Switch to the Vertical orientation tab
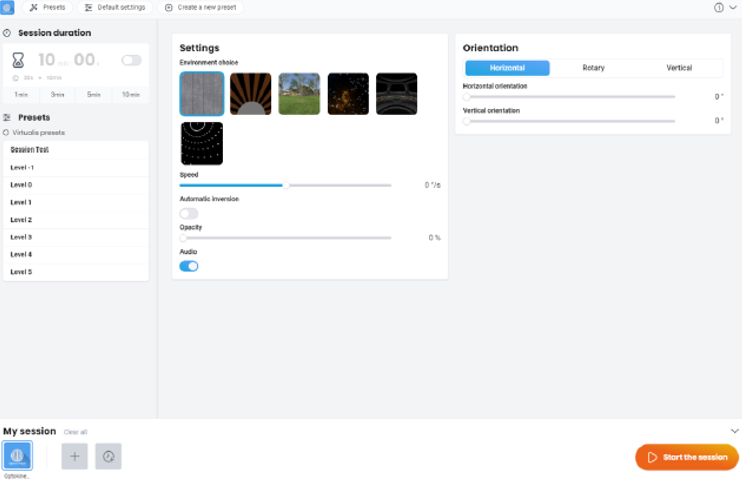 pyautogui.click(x=679, y=68)
